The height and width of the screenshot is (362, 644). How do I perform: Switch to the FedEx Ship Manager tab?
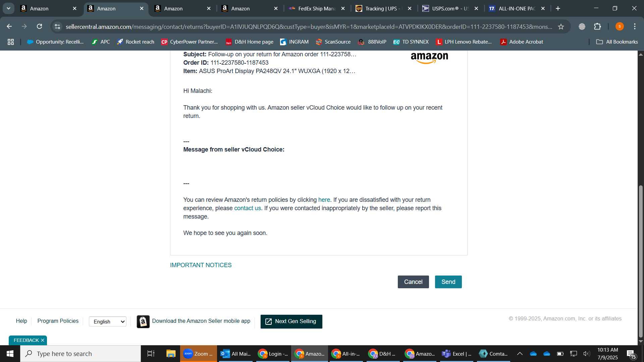pyautogui.click(x=317, y=8)
